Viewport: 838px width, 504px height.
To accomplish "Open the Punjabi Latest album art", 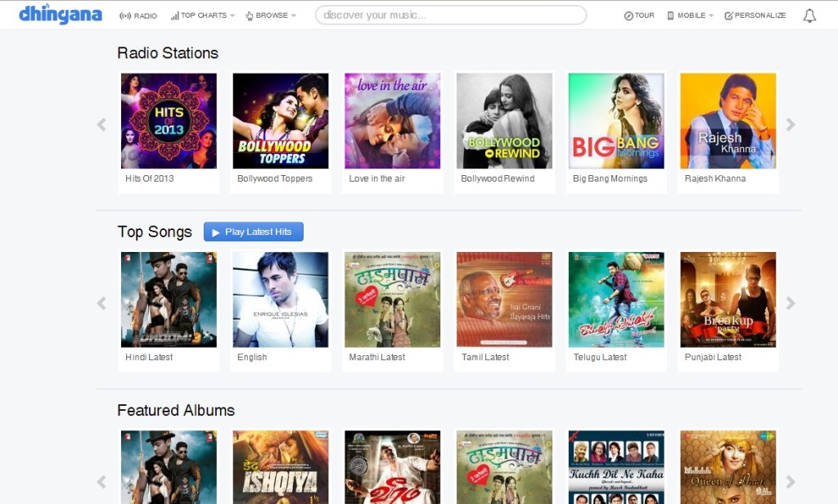I will pyautogui.click(x=728, y=299).
